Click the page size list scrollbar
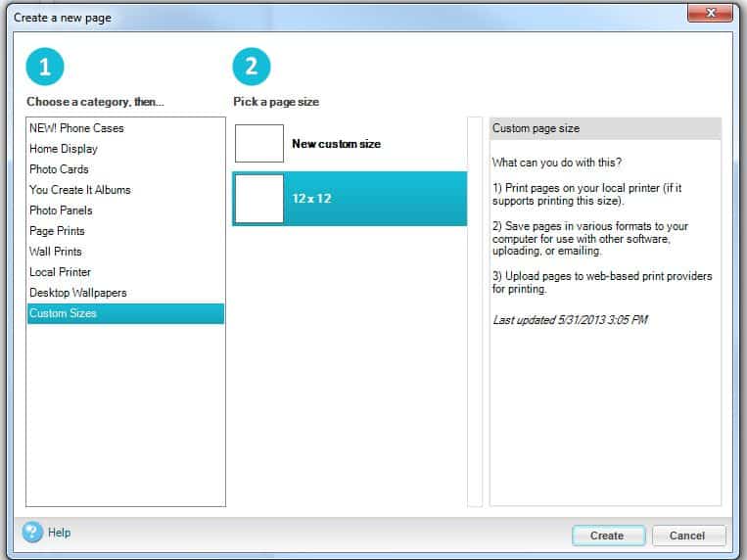This screenshot has width=747, height=560. click(x=475, y=311)
